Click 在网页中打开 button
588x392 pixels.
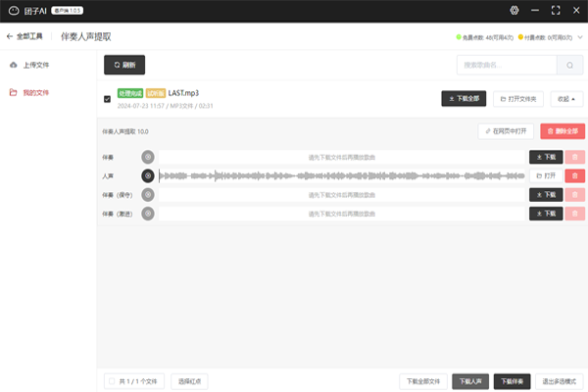pos(505,130)
